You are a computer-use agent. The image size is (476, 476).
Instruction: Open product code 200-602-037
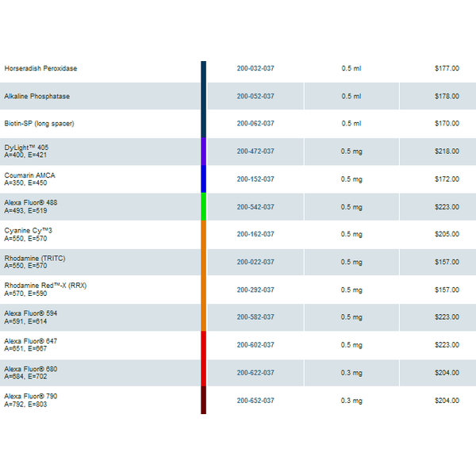pos(255,345)
